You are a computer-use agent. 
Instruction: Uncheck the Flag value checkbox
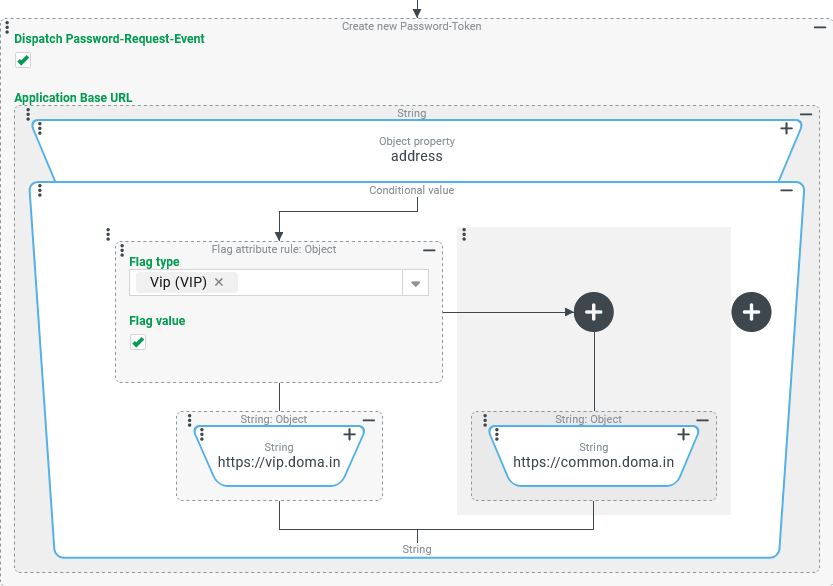pos(138,342)
